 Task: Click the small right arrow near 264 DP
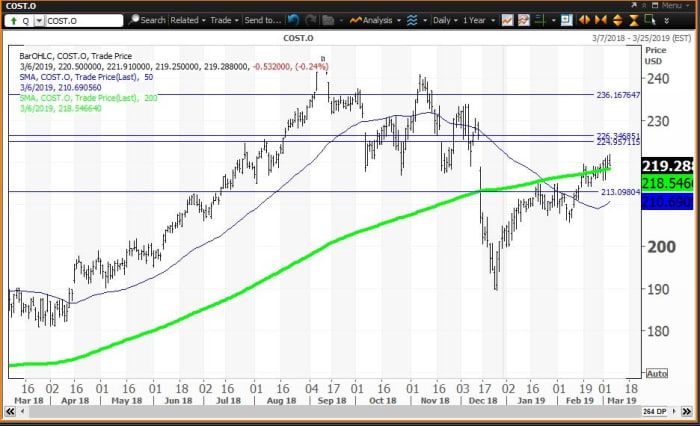(674, 411)
